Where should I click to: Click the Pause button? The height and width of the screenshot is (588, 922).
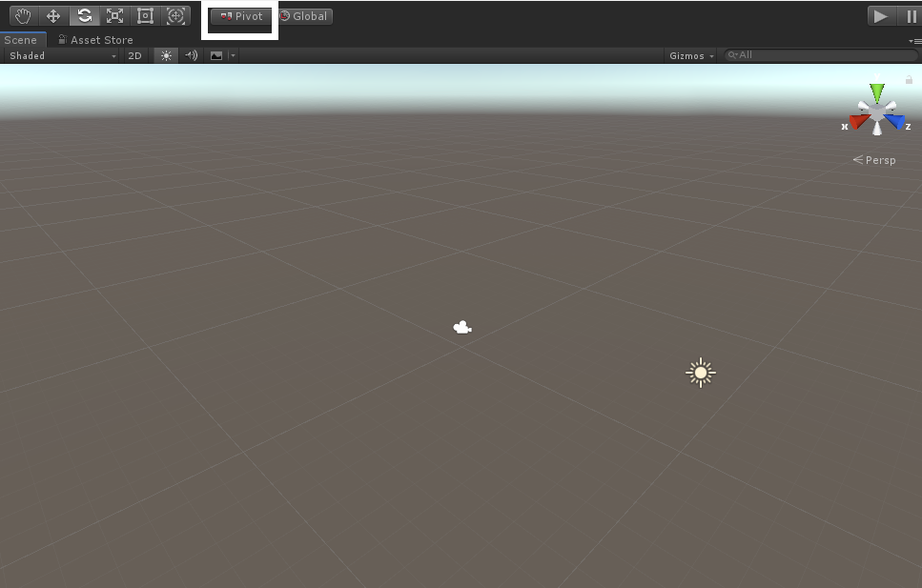(910, 15)
